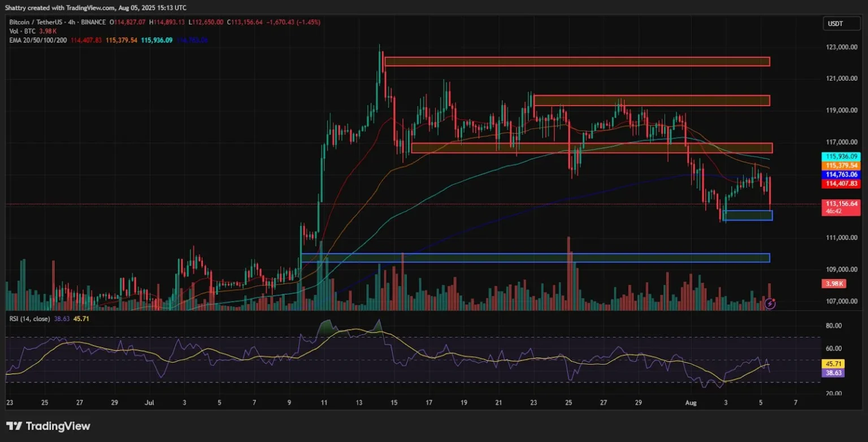Image resolution: width=868 pixels, height=442 pixels.
Task: Click the 3.98K volume label on the axis
Action: (x=834, y=284)
